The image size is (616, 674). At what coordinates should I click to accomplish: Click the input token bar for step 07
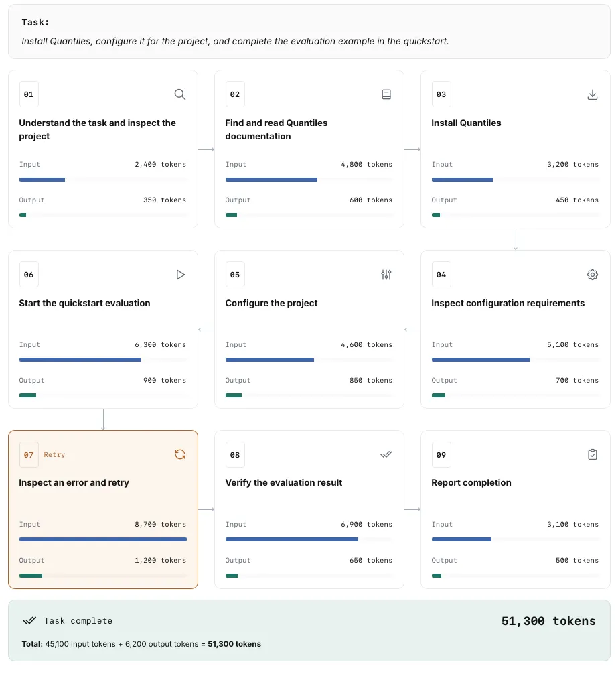tap(103, 539)
